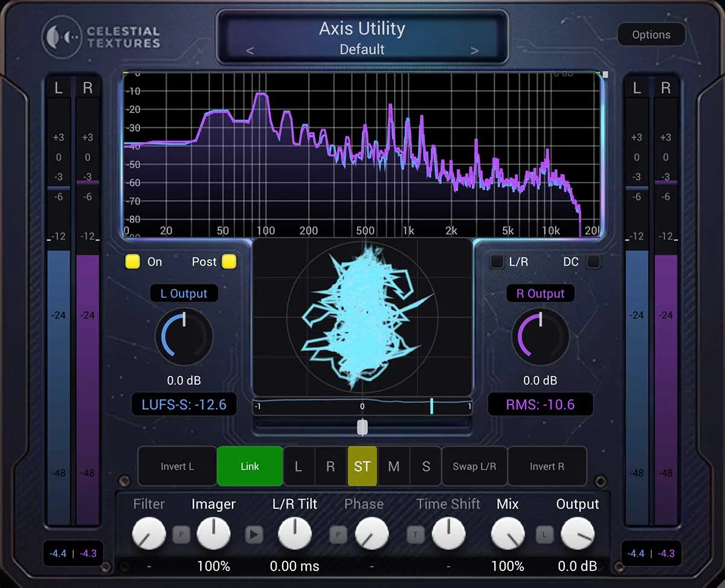This screenshot has width=725, height=588.
Task: Click the Celestial Textures logo
Action: (102, 36)
